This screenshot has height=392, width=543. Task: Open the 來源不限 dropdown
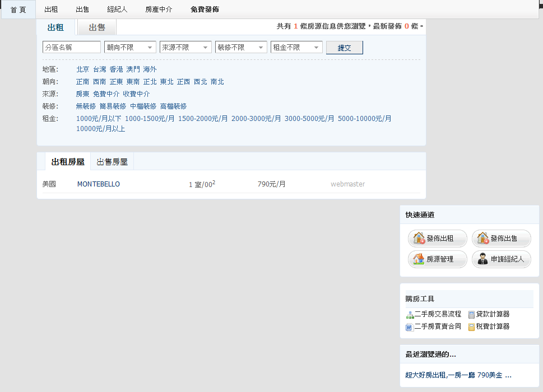[x=185, y=48]
